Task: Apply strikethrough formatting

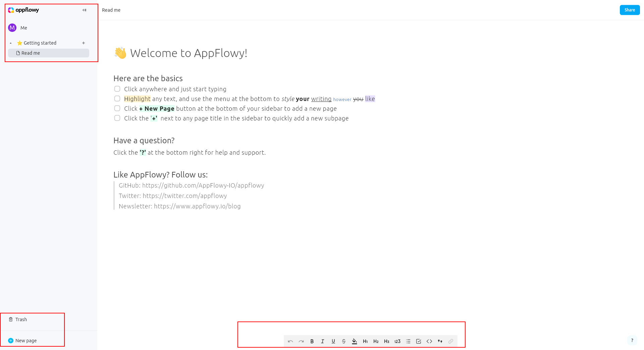Action: click(x=344, y=341)
